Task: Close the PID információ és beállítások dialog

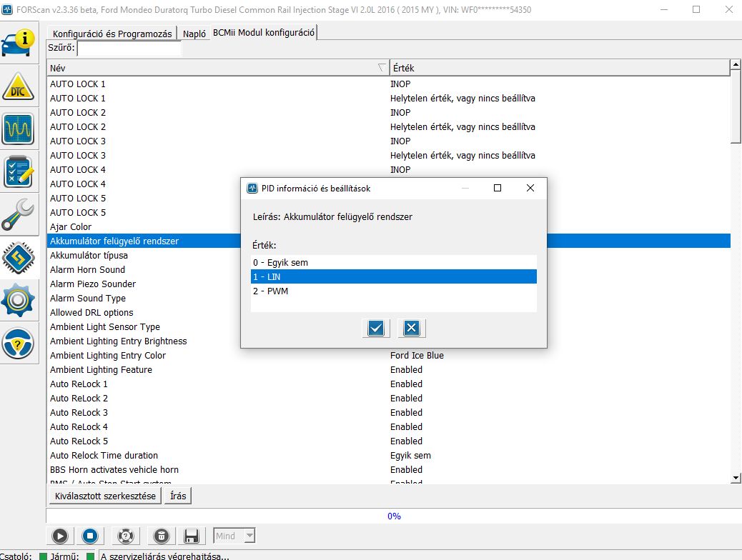Action: click(530, 189)
